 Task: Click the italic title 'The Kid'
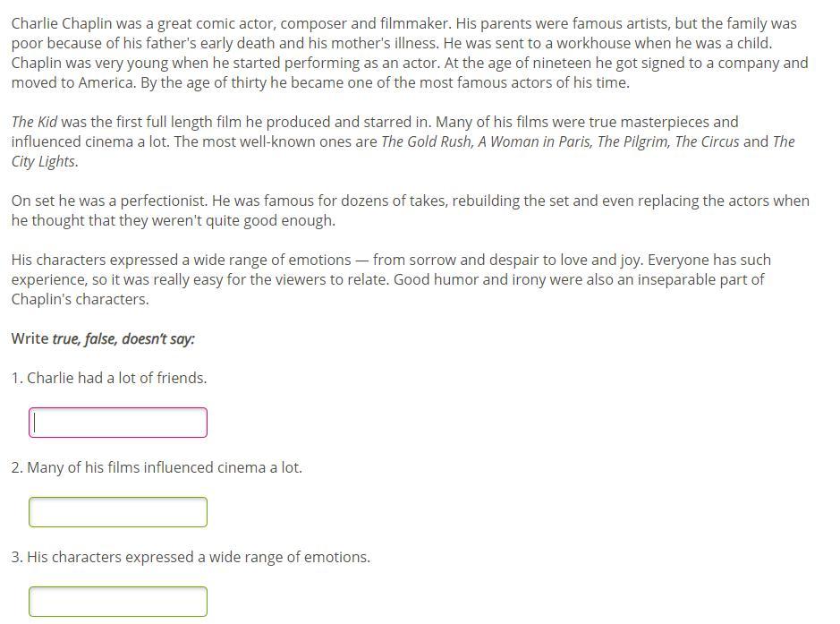(x=34, y=123)
